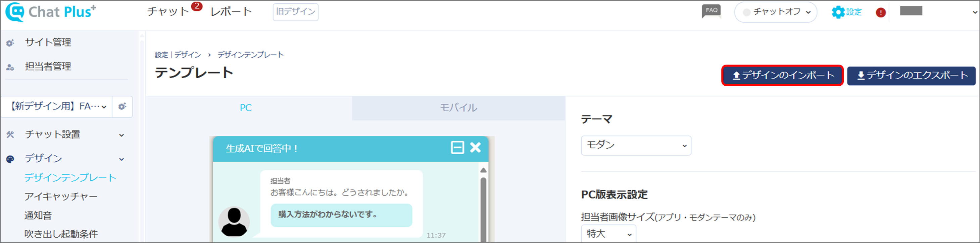Screen dimensions: 980x243
Task: Click the operator avatar in chat preview
Action: pos(234,222)
